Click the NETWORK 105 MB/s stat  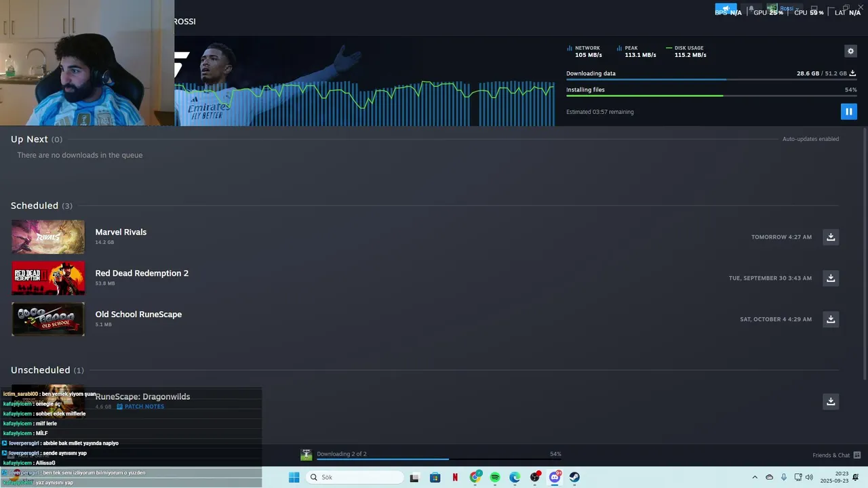585,52
